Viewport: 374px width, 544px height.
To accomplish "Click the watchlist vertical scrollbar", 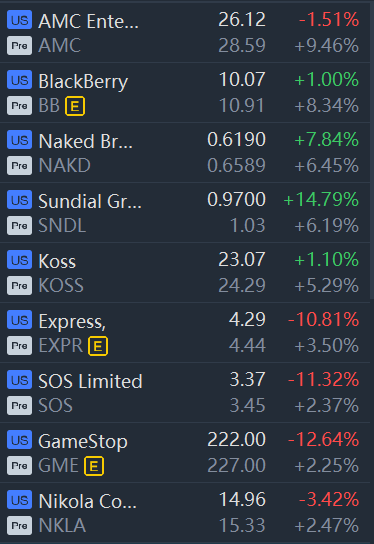I will pyautogui.click(x=372, y=151).
